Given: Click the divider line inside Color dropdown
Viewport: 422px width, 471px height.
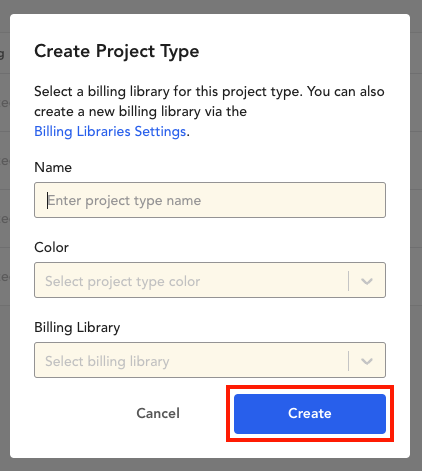Looking at the screenshot, I should point(349,281).
